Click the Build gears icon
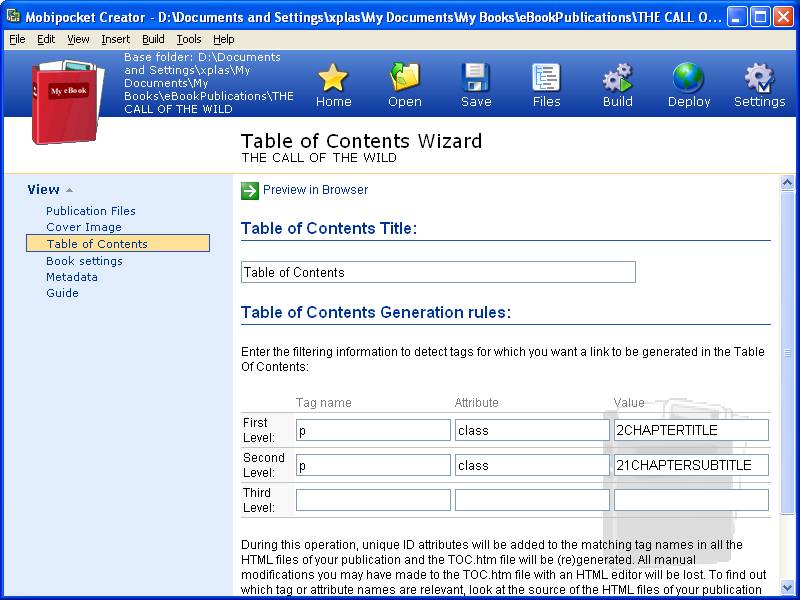This screenshot has width=800, height=600. (618, 78)
